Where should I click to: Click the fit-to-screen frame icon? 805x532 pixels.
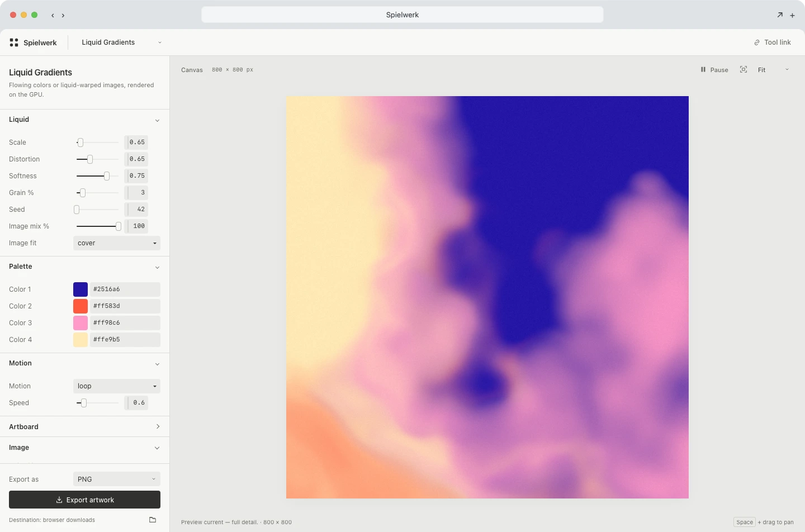[744, 69]
